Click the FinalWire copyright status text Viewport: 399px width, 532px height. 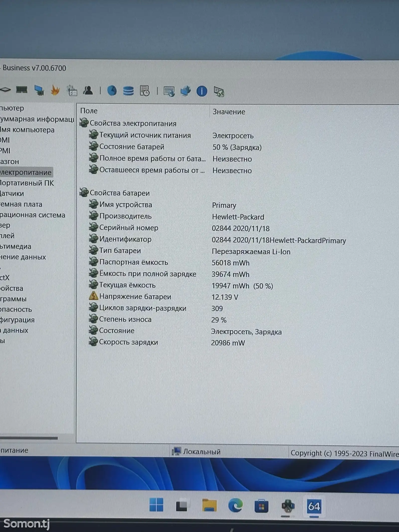point(345,453)
